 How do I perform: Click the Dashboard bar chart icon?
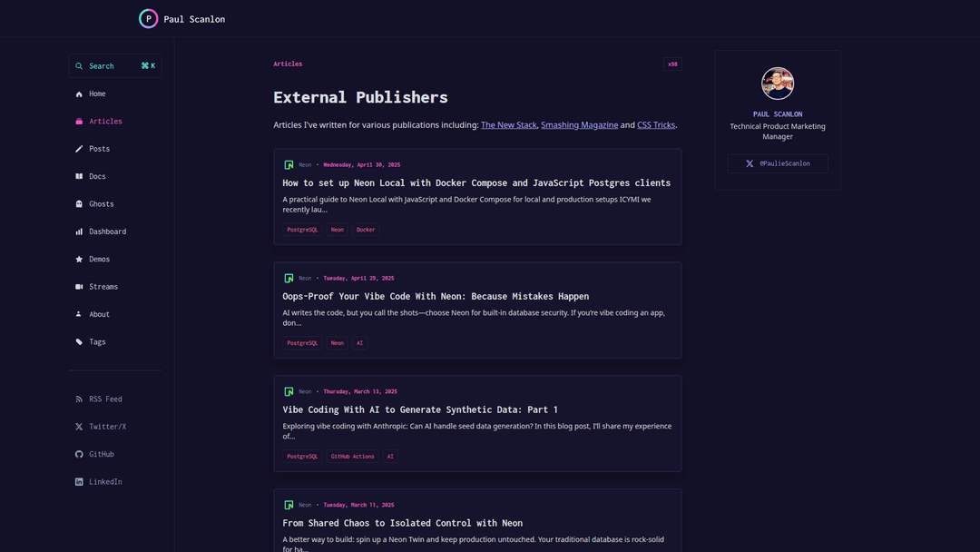coord(79,232)
